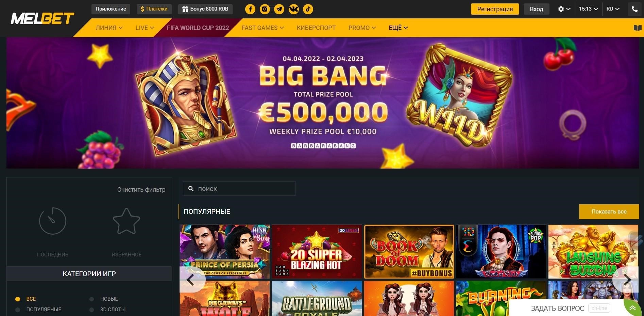Click the поиск game search field

click(239, 189)
